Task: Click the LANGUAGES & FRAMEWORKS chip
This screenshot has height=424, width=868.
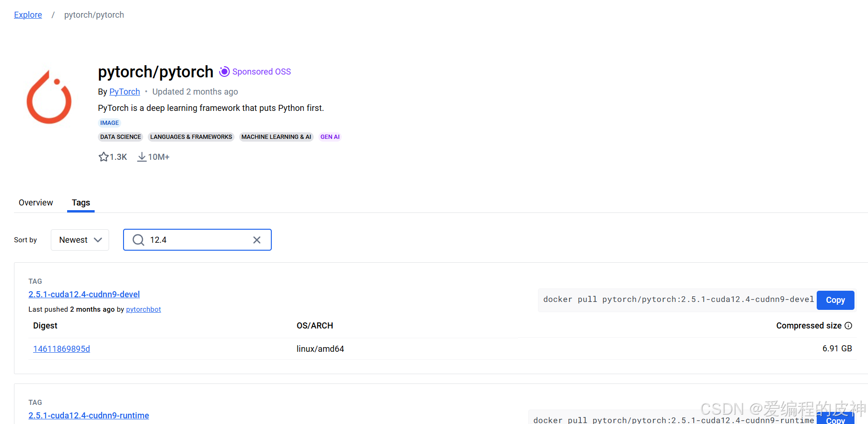Action: click(x=191, y=137)
